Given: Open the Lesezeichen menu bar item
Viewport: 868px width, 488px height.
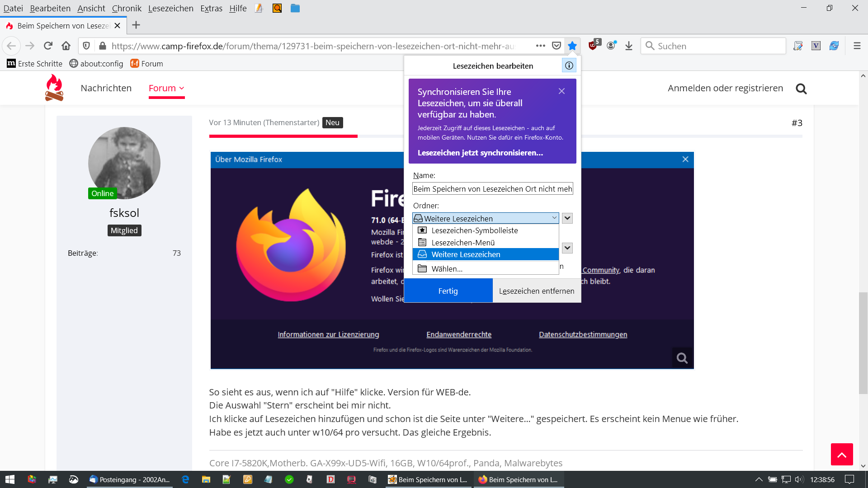Looking at the screenshot, I should click(x=170, y=8).
